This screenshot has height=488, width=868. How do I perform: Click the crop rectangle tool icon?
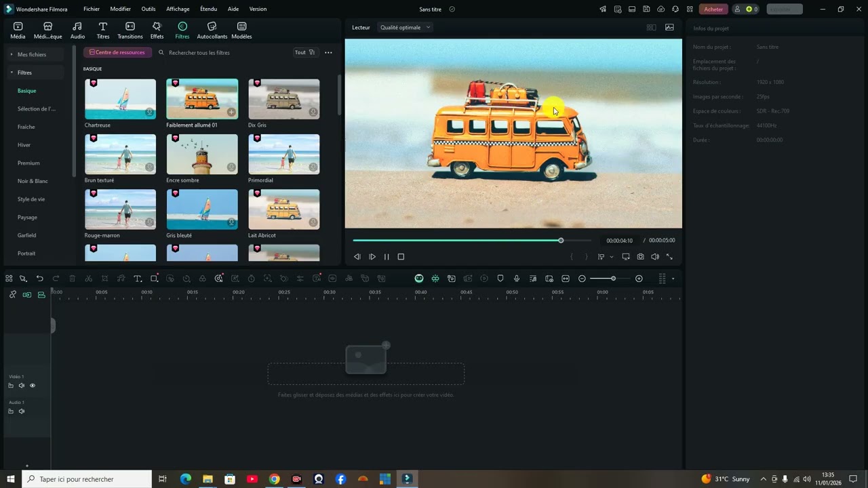pyautogui.click(x=154, y=279)
